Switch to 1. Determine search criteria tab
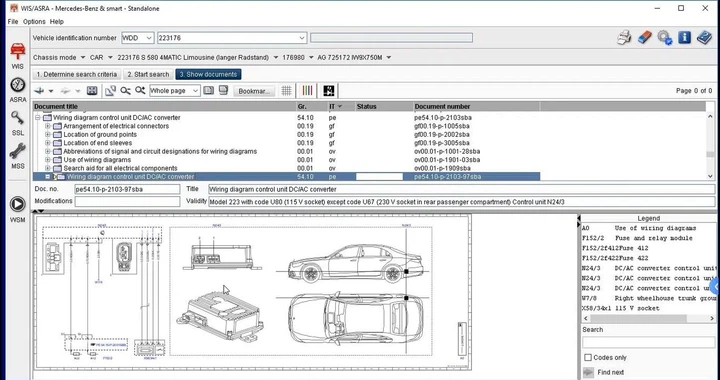The width and height of the screenshot is (720, 380). coord(77,74)
